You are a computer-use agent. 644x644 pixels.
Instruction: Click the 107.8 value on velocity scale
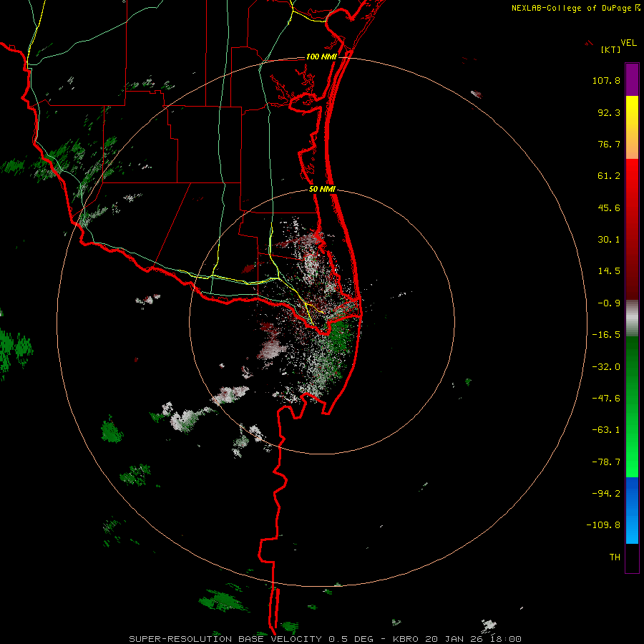606,80
